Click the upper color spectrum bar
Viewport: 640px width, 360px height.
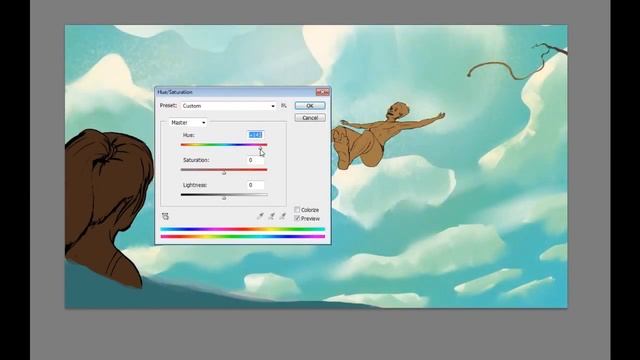pos(242,229)
